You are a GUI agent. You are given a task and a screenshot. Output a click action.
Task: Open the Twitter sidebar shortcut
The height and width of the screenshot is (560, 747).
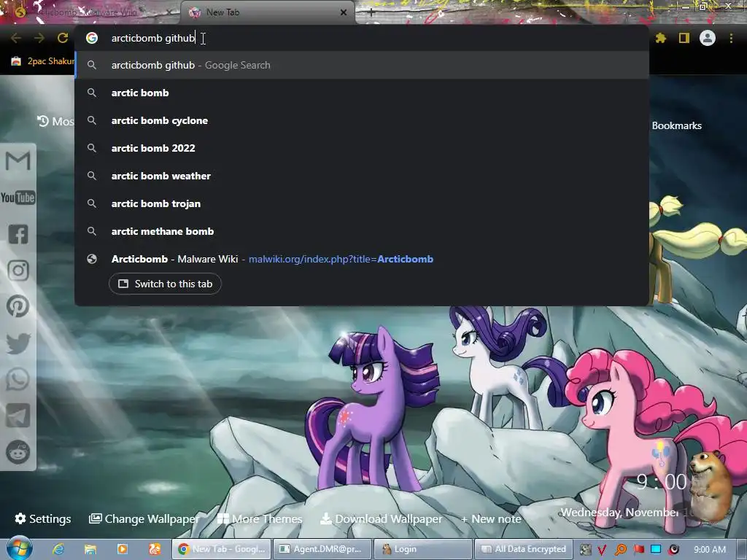click(18, 343)
